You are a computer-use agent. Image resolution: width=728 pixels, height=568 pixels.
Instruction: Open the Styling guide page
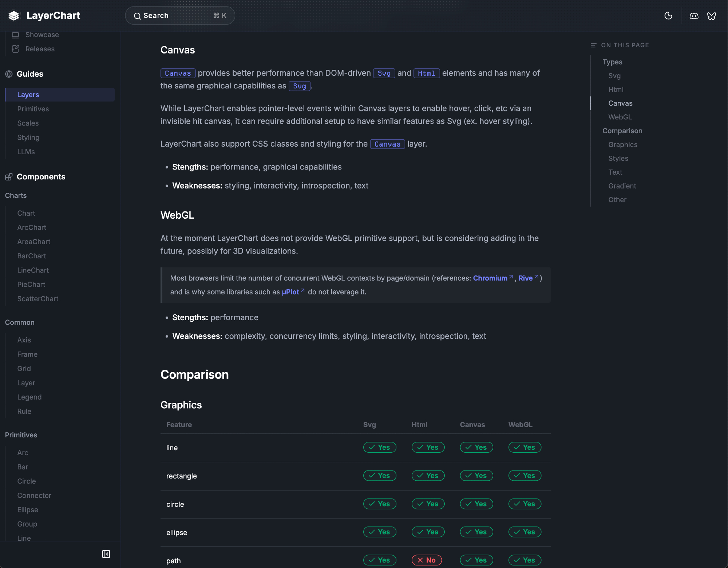(28, 138)
